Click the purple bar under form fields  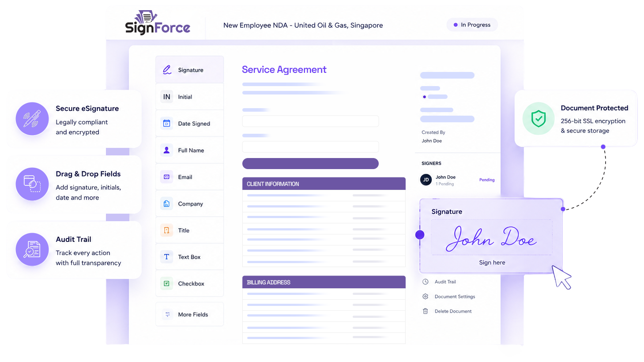point(310,163)
